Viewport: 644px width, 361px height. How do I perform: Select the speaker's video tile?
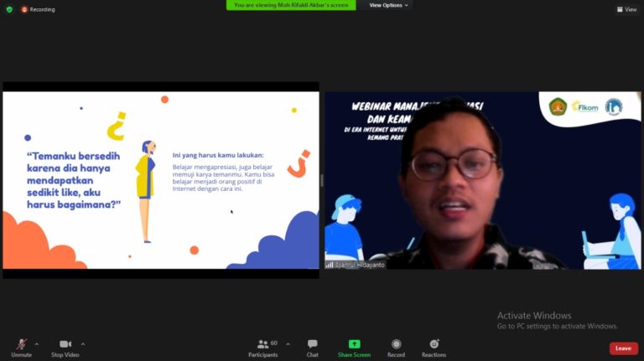pyautogui.click(x=483, y=180)
